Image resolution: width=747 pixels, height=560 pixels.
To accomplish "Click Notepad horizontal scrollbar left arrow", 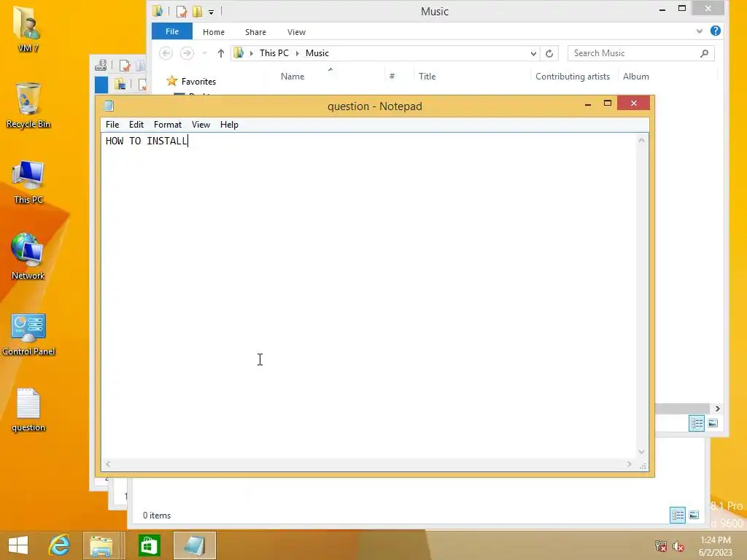I will point(108,464).
